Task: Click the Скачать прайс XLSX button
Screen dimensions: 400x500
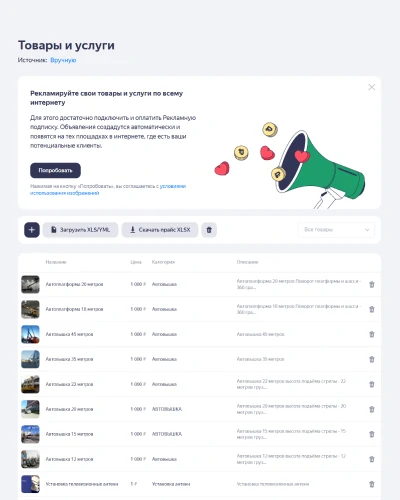Action: click(x=160, y=230)
